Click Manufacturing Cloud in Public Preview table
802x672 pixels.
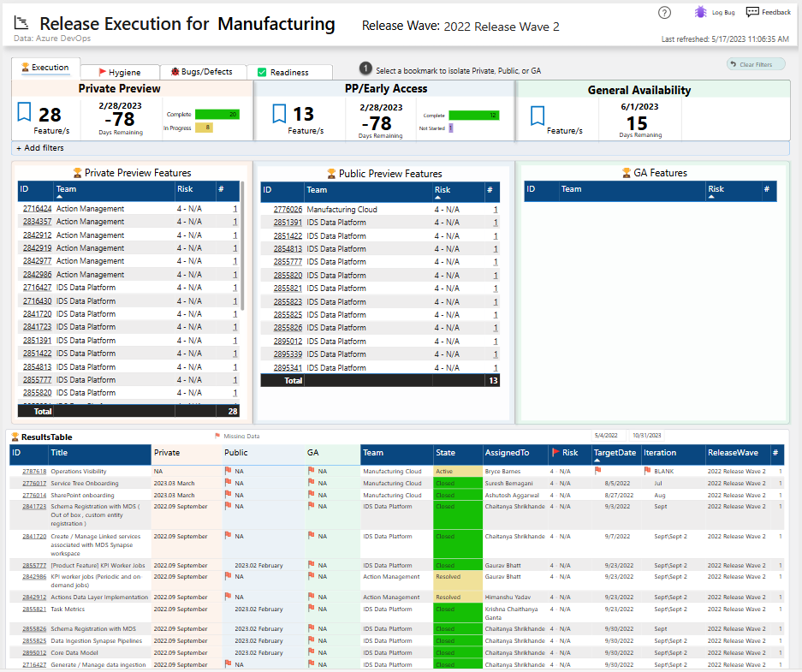coord(342,210)
